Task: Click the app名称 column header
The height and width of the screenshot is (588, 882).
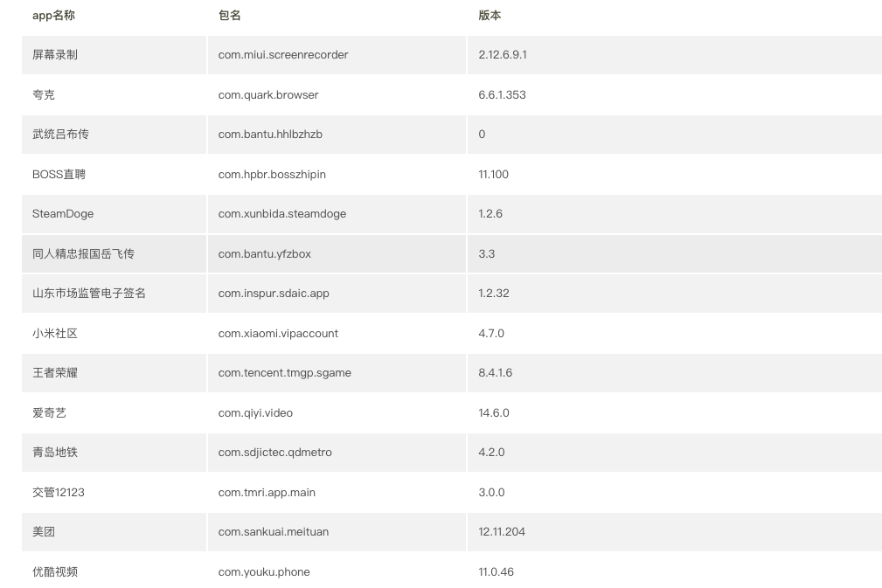Action: (53, 16)
